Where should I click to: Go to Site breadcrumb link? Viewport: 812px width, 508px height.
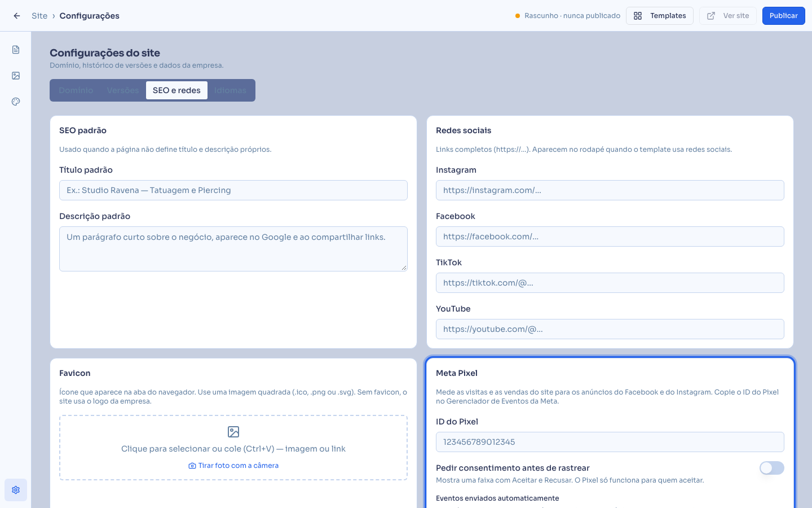pos(39,16)
